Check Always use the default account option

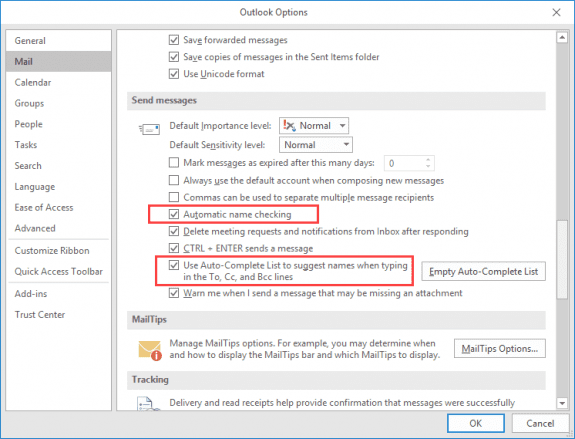coord(174,180)
